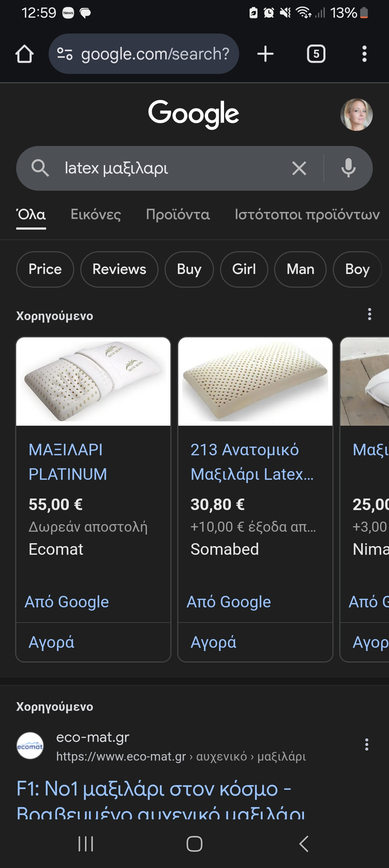Clear the search query with X icon

coord(299,168)
